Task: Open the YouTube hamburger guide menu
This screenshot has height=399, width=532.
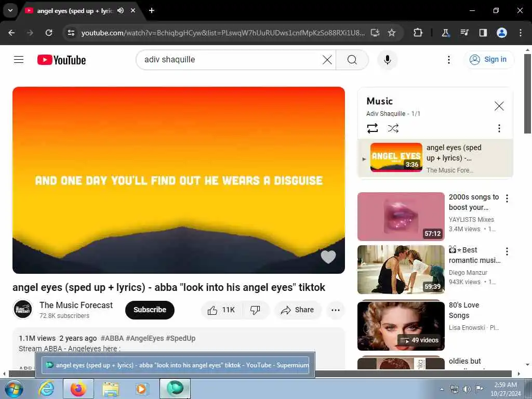Action: (19, 60)
